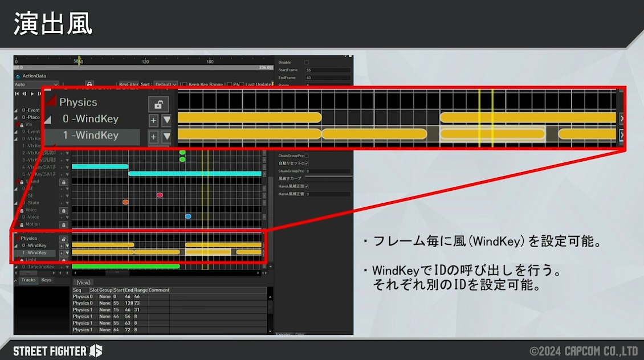This screenshot has height=360, width=644.
Task: Select the Physics track header
Action: pyautogui.click(x=28, y=239)
